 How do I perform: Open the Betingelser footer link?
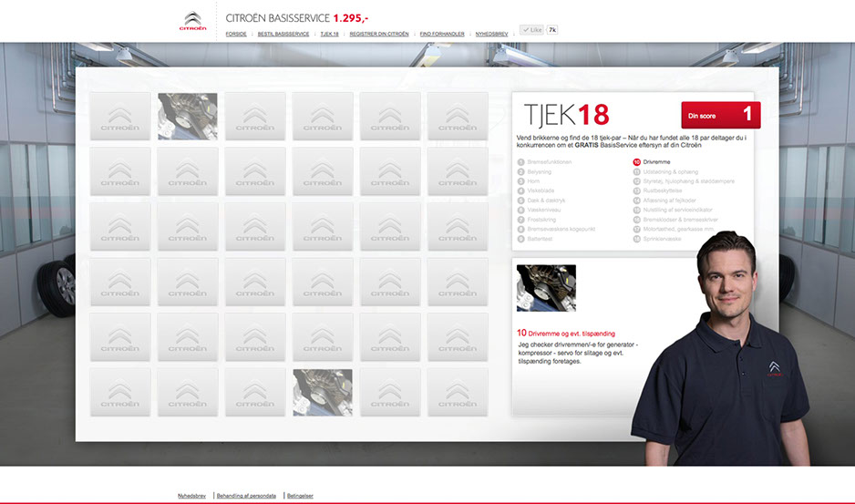click(300, 496)
